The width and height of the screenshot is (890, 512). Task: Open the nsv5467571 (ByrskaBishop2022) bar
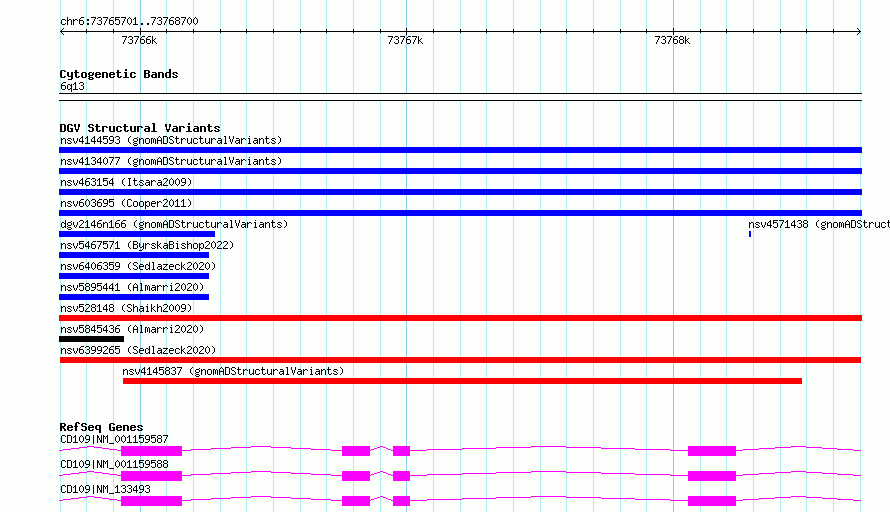[x=134, y=255]
